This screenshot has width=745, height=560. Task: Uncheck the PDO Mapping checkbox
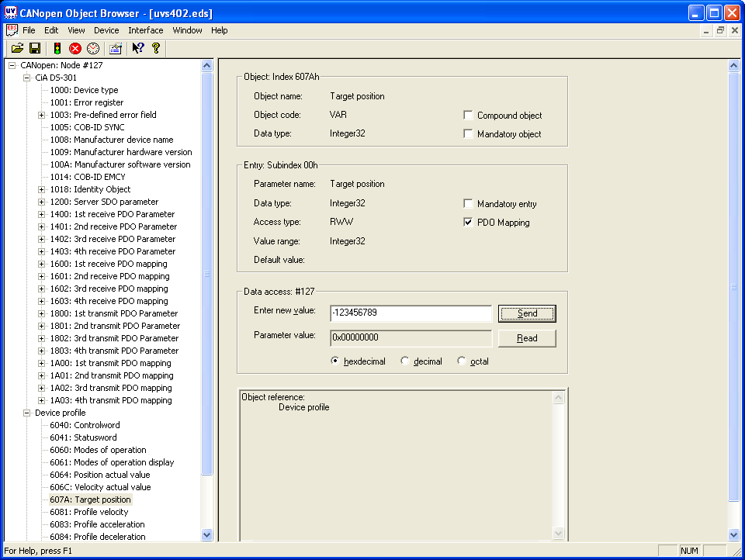(x=468, y=223)
